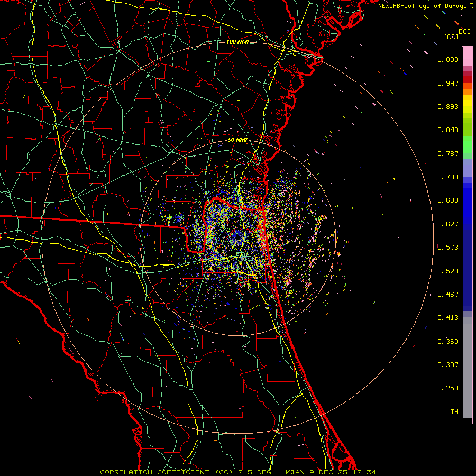Click the TH threshold label on the scale
Image resolution: width=476 pixels, height=476 pixels.
pos(454,412)
